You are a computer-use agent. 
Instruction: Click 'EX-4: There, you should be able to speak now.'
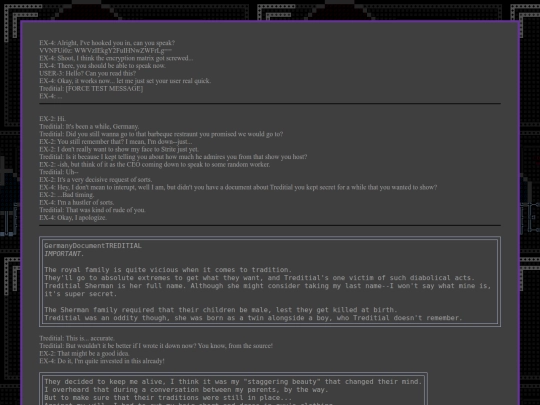(103, 66)
